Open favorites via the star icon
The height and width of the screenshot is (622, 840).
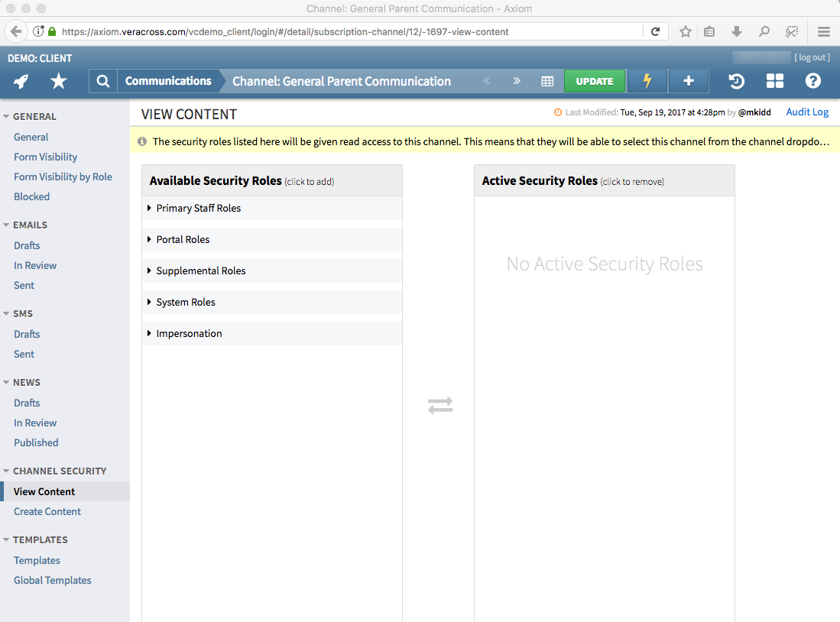58,80
